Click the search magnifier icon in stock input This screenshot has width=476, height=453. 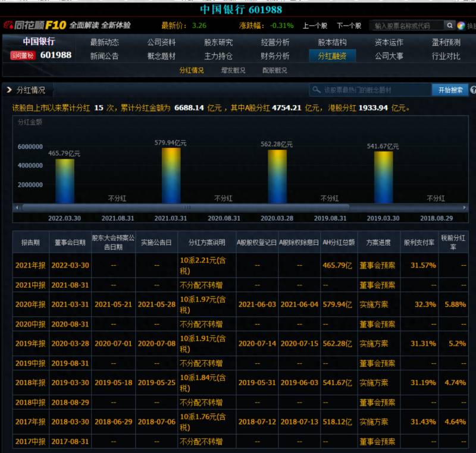[450, 26]
